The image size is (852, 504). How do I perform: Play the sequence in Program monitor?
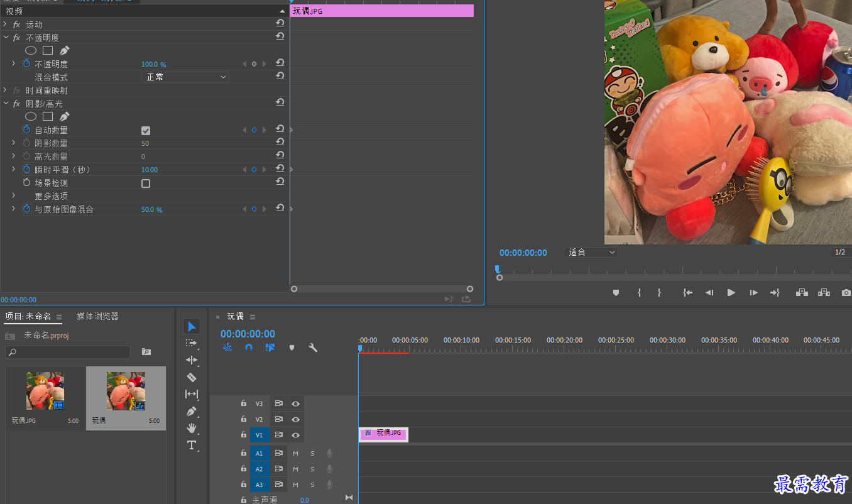(731, 293)
